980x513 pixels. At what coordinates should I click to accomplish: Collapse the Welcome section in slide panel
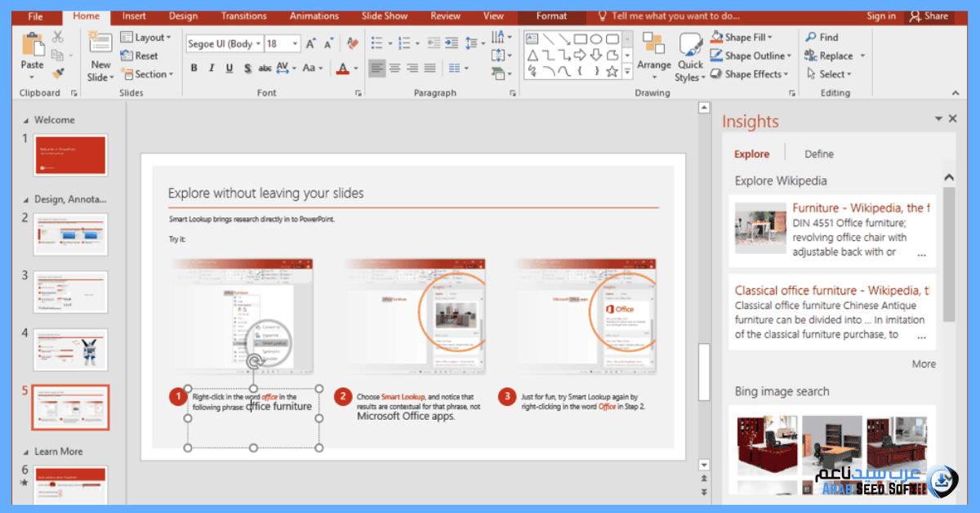point(26,120)
